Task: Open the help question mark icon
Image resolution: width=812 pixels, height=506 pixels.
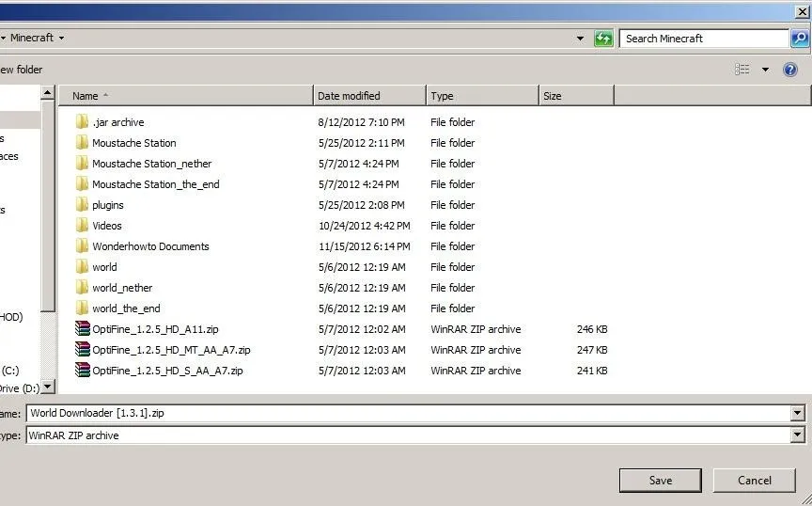Action: 789,70
